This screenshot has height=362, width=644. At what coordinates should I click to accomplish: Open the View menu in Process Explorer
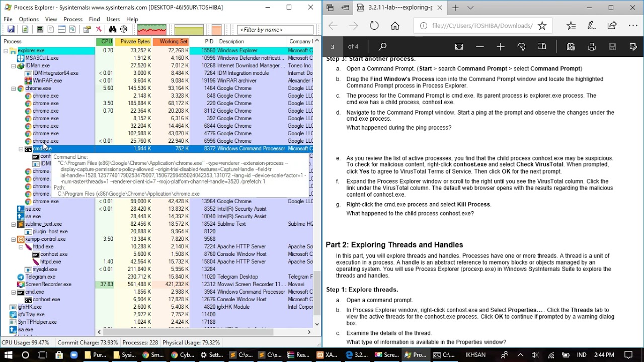coord(51,19)
